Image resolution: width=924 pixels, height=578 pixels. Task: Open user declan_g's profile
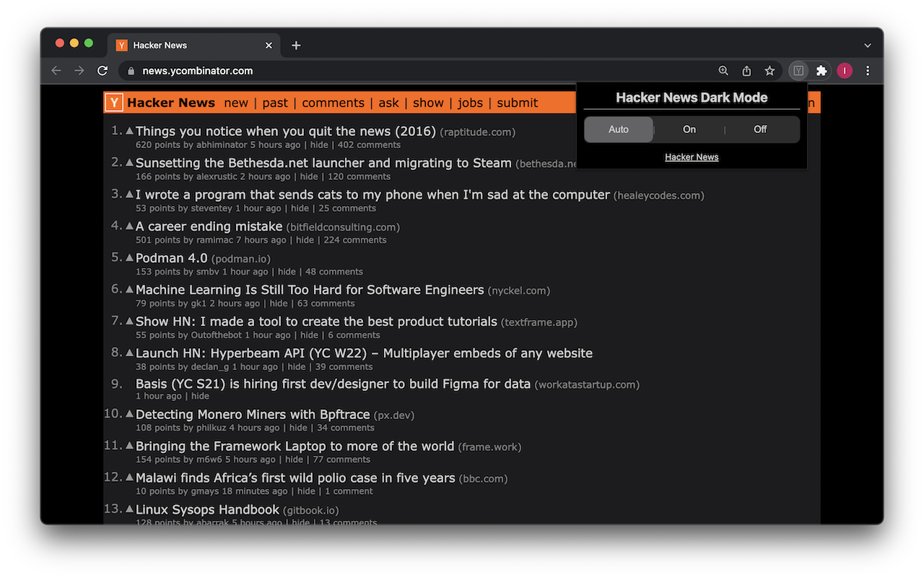(x=210, y=367)
